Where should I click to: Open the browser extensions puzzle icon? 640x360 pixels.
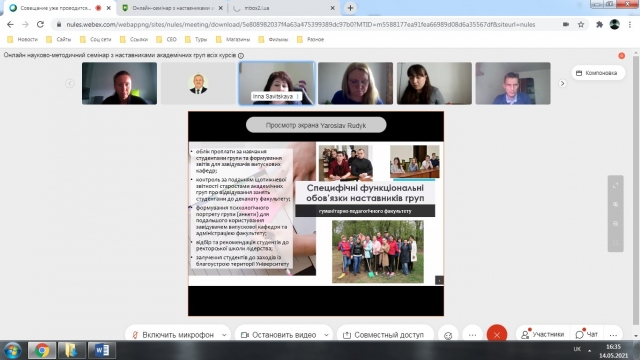pos(599,24)
